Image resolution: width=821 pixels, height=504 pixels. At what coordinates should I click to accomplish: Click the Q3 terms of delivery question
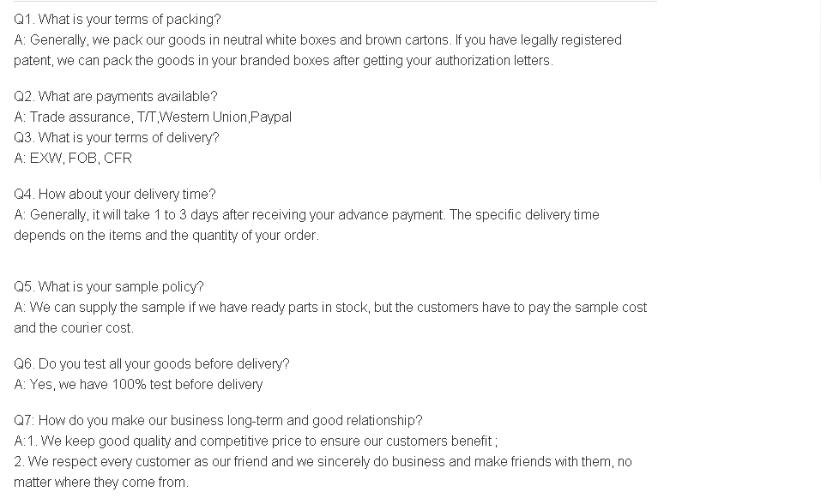click(x=117, y=137)
